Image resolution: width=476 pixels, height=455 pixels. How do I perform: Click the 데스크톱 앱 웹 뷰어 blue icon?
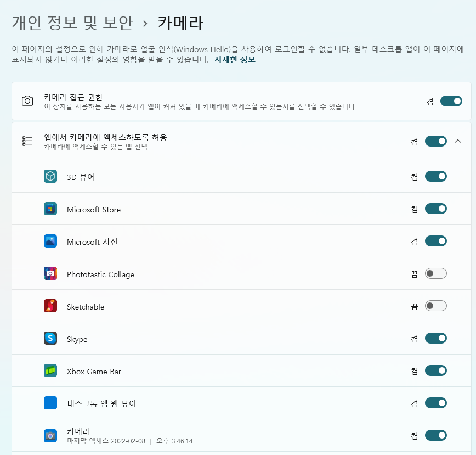[50, 403]
